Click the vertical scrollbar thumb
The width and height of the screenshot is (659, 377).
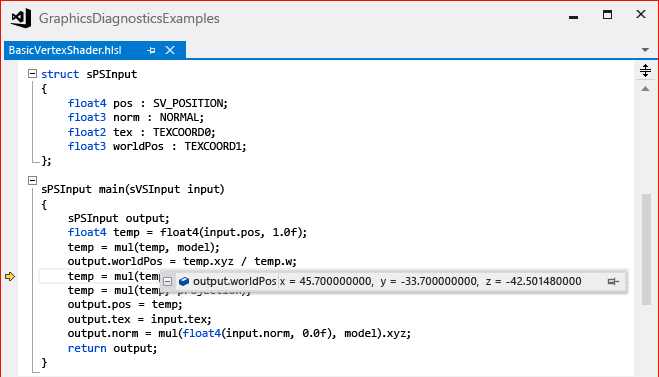tap(646, 249)
